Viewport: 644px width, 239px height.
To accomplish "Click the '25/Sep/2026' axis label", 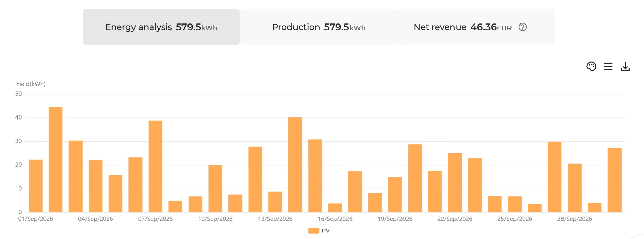I will click(x=515, y=219).
